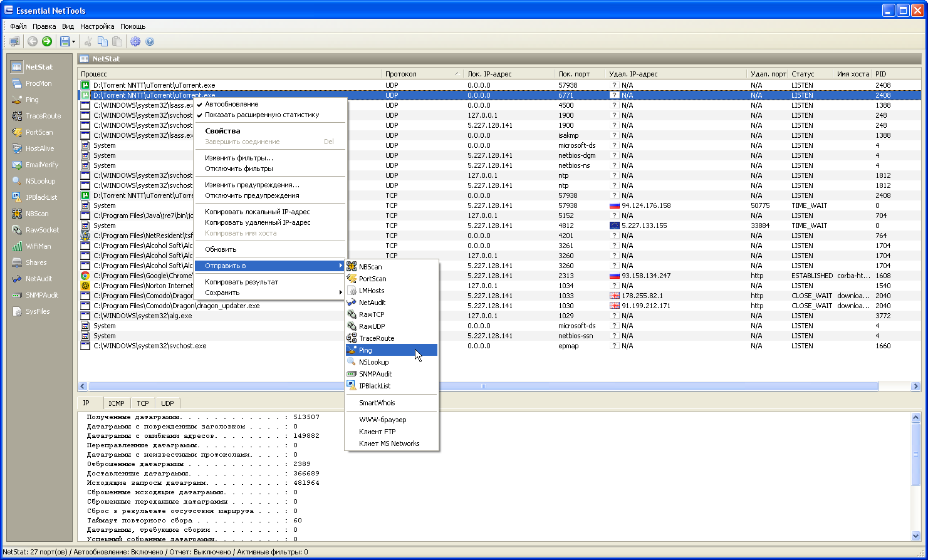Click the copy toolbar icon
Image resolution: width=928 pixels, height=560 pixels.
(103, 41)
